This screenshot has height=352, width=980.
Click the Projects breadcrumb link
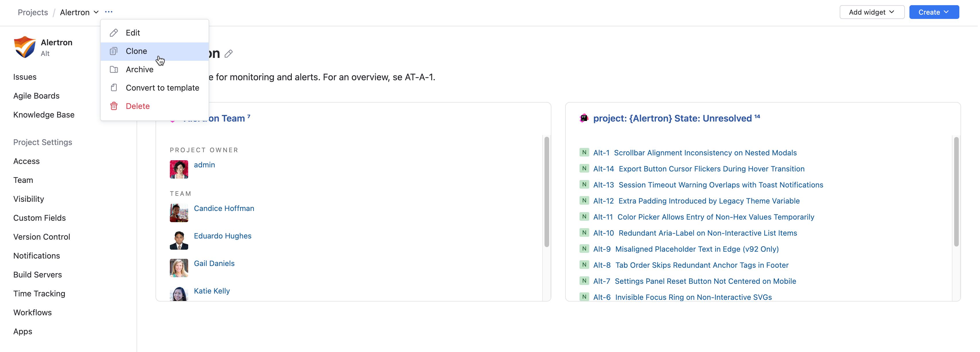[x=32, y=12]
